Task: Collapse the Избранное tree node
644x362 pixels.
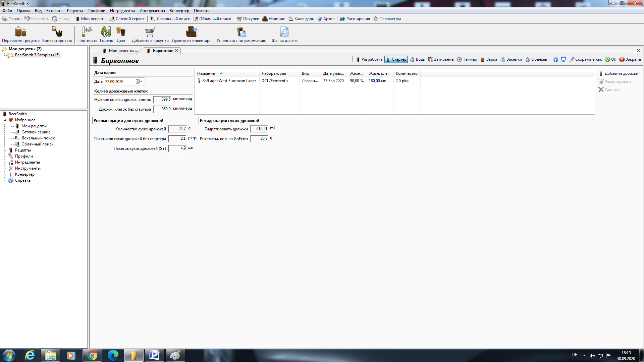Action: [5, 120]
